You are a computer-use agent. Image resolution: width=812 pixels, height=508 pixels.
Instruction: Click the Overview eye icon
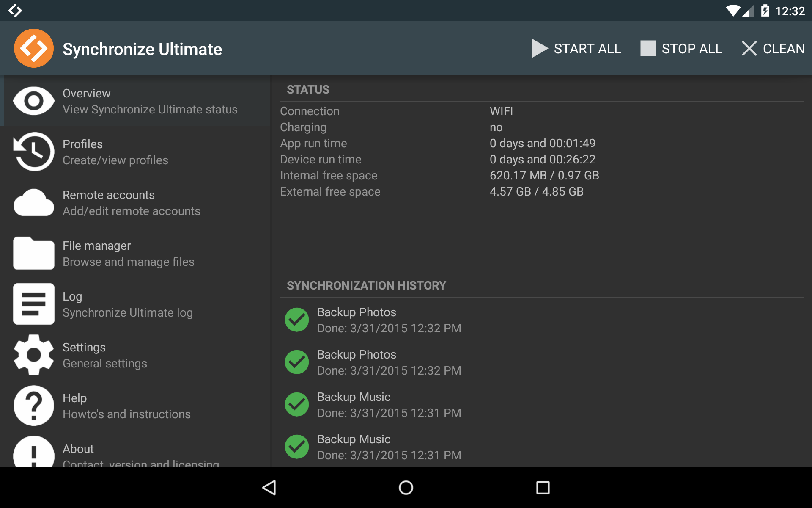tap(34, 101)
